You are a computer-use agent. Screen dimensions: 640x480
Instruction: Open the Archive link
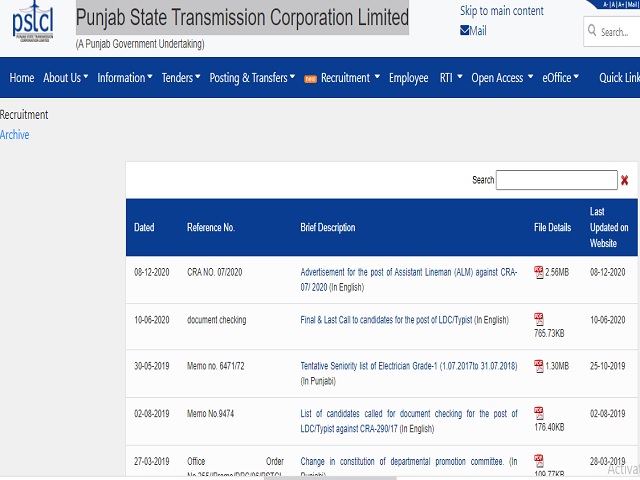(15, 135)
